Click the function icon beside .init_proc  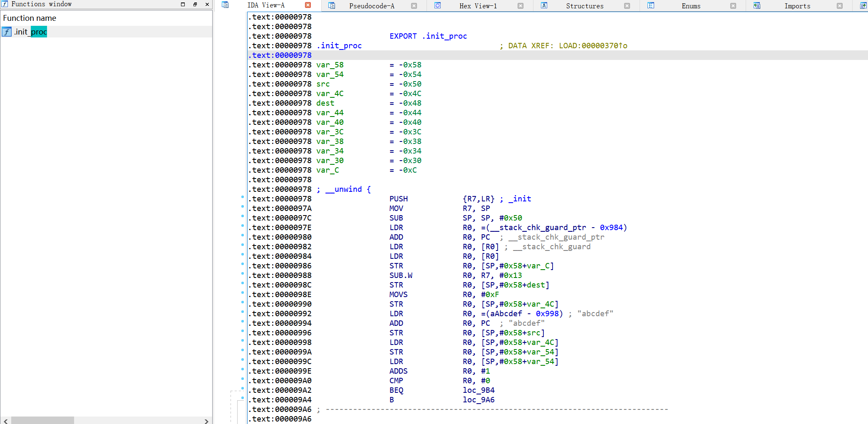click(x=7, y=32)
